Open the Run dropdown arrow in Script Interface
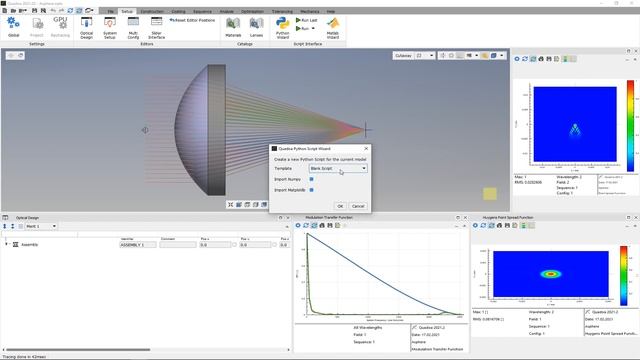The image size is (640, 360). [313, 29]
